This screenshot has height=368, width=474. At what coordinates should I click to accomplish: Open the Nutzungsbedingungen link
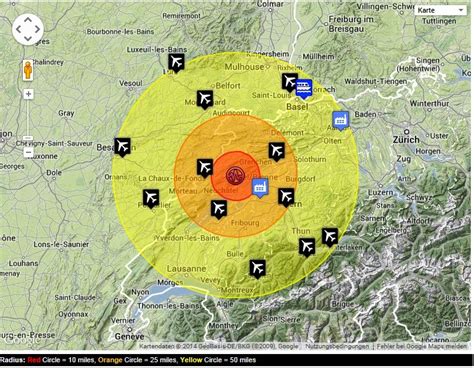tap(337, 347)
